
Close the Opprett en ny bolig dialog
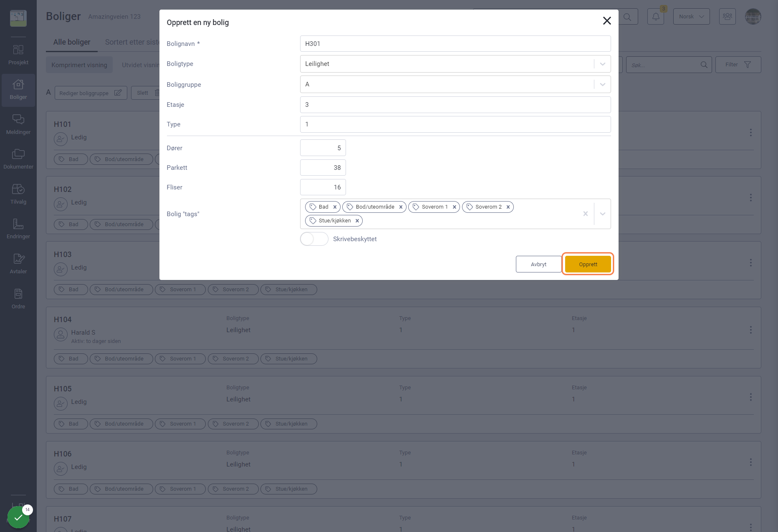(607, 21)
